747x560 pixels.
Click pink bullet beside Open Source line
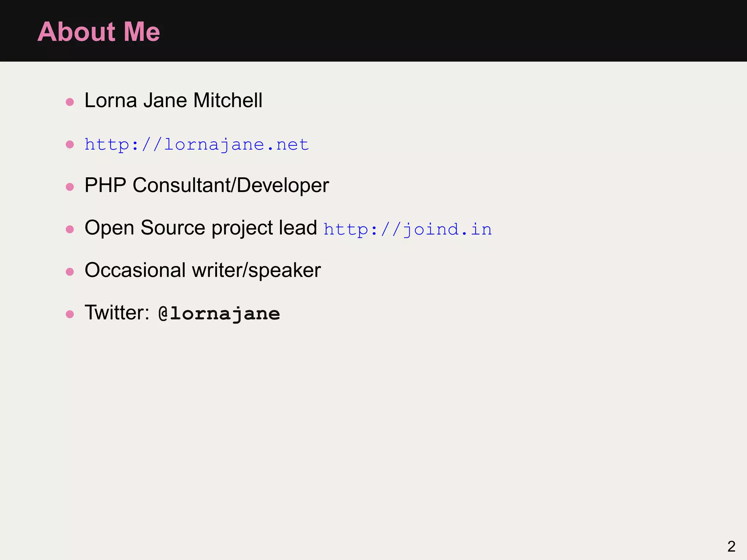pos(70,229)
